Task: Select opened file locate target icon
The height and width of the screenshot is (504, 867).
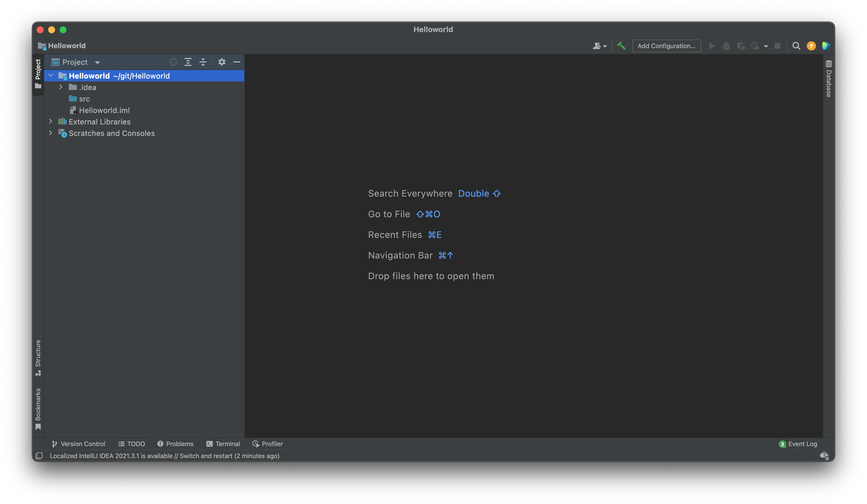Action: (x=173, y=62)
